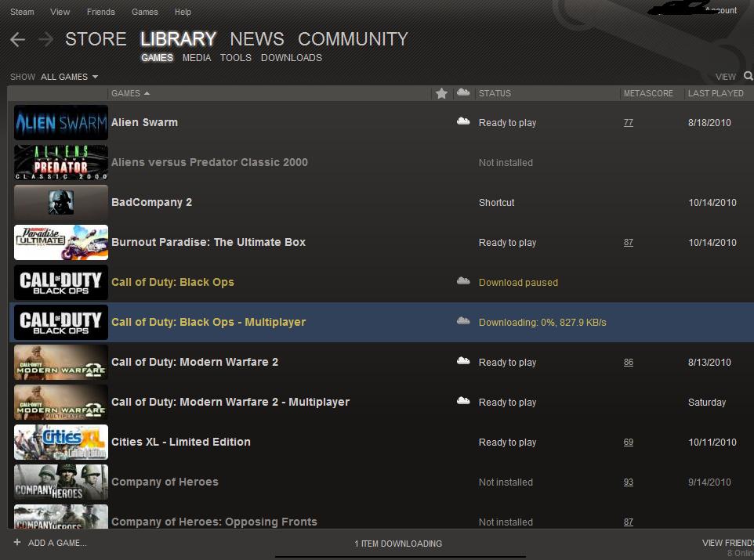Screen dimensions: 754x560
Task: Select the Games library sub-tab
Action: click(158, 58)
